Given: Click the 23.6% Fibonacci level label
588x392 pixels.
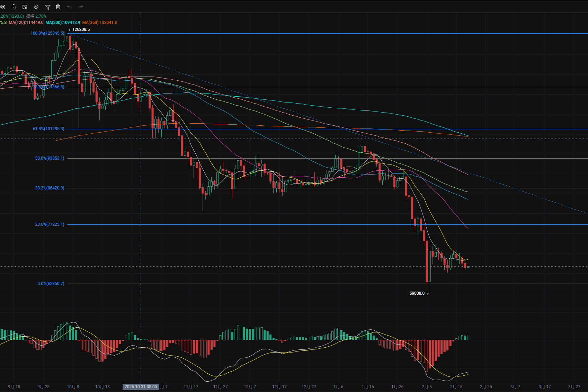Looking at the screenshot, I should (x=50, y=224).
